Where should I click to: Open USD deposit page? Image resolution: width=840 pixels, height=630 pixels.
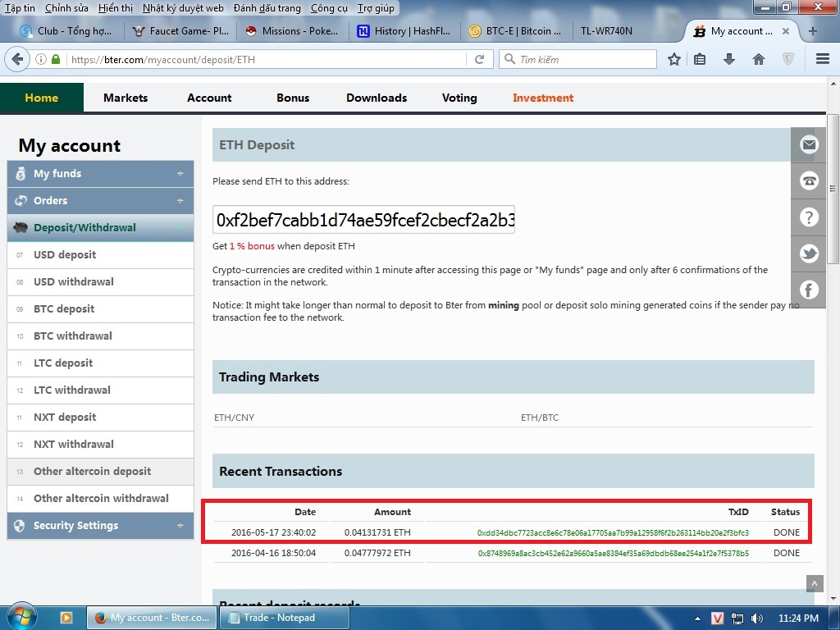click(x=100, y=254)
